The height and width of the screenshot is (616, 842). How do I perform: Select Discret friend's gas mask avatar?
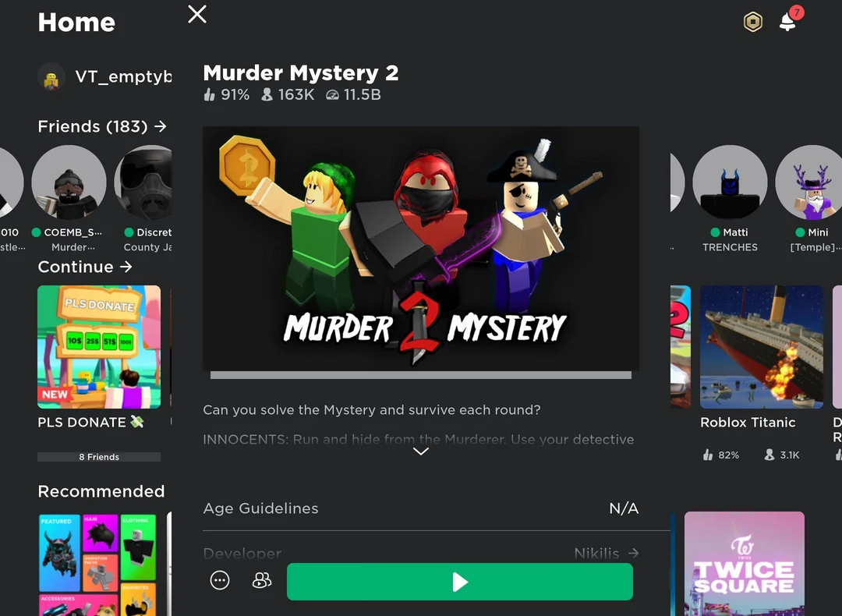145,182
